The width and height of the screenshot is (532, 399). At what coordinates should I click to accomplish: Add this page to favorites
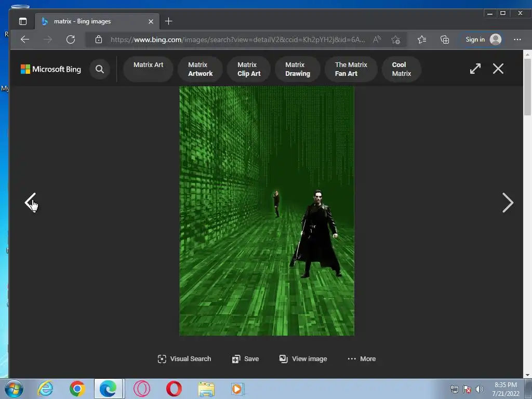pos(395,39)
